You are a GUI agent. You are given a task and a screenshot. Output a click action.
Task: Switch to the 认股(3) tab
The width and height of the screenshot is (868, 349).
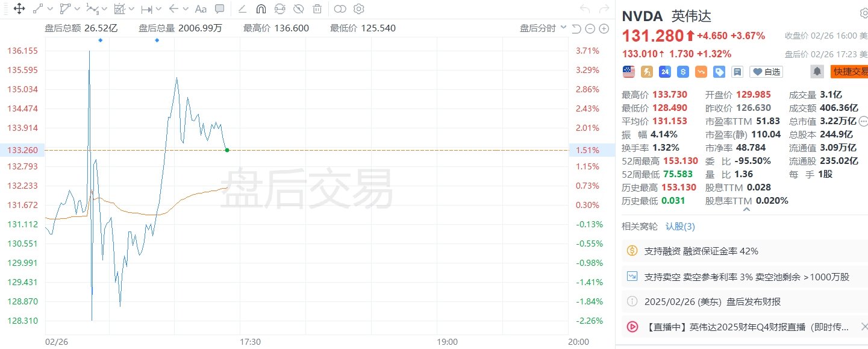coord(680,227)
